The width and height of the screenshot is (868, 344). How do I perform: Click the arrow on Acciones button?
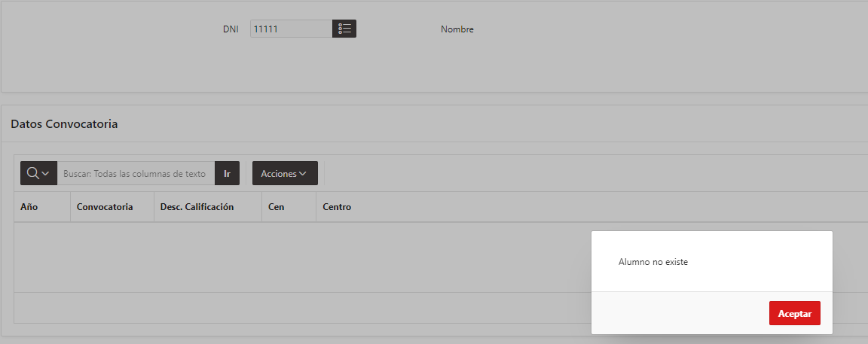click(303, 174)
